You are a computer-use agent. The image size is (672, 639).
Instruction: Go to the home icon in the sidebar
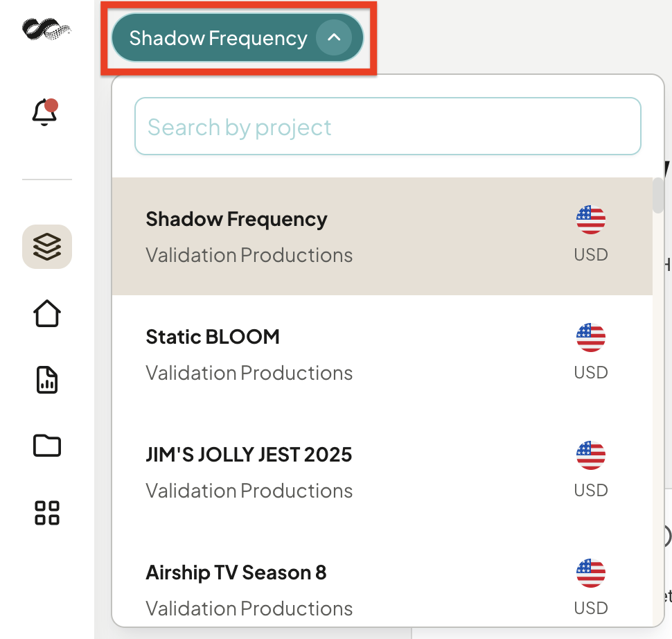click(46, 313)
